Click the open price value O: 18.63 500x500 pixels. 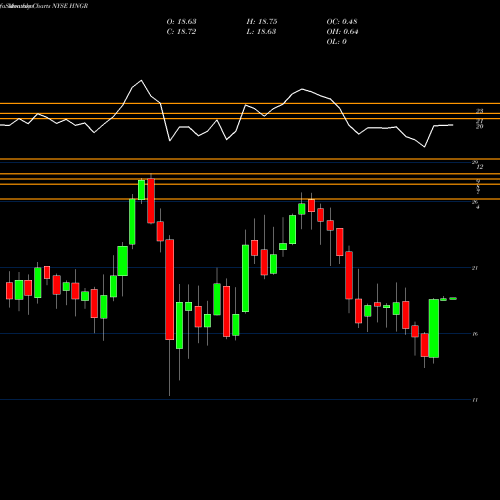click(181, 22)
